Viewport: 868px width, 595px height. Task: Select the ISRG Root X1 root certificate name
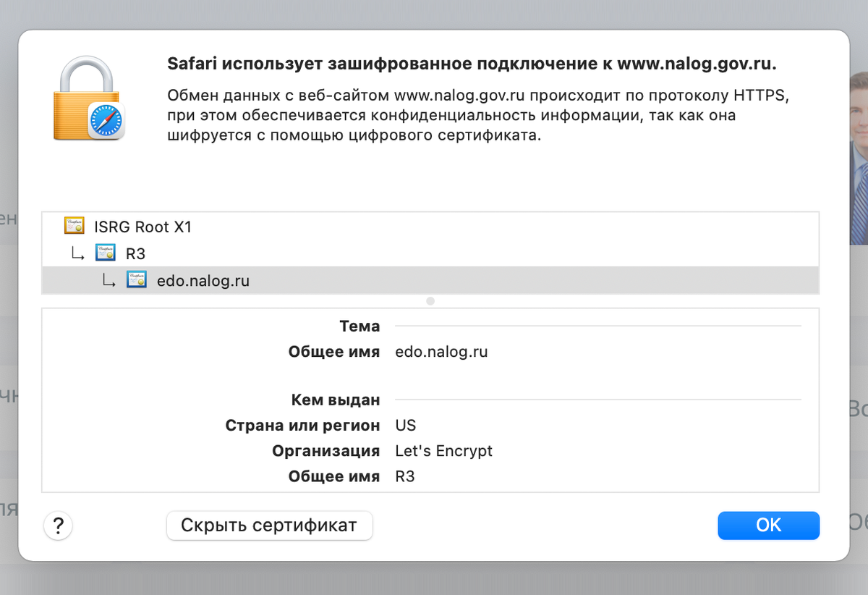point(142,227)
